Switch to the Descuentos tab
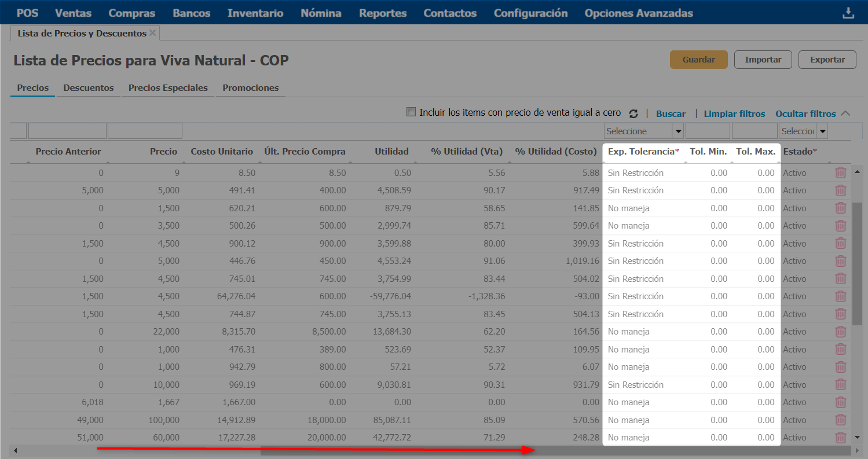 89,88
